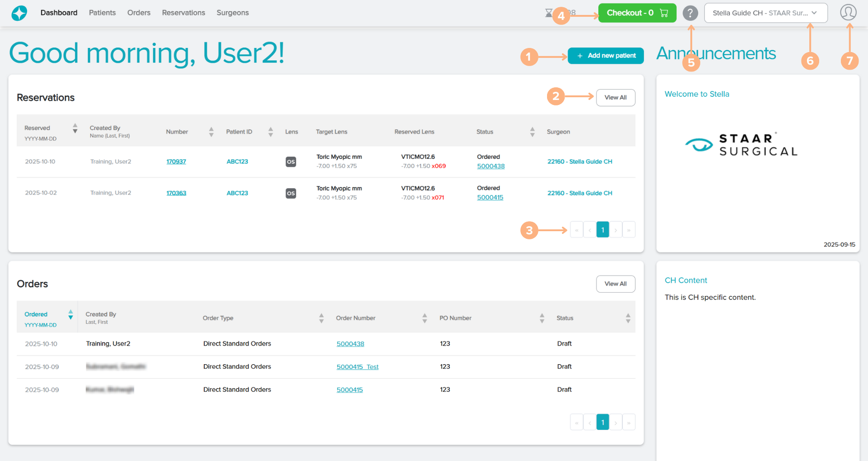Navigate to the Surgeons menu item
This screenshot has width=868, height=461.
click(232, 13)
